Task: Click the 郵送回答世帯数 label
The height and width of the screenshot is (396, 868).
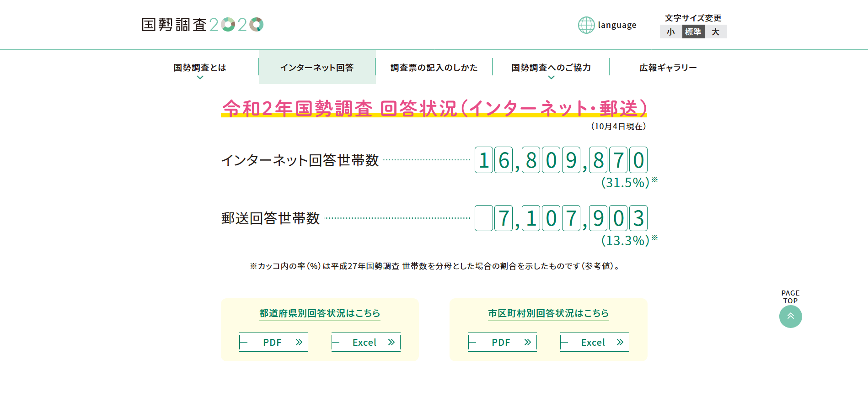Action: [271, 218]
